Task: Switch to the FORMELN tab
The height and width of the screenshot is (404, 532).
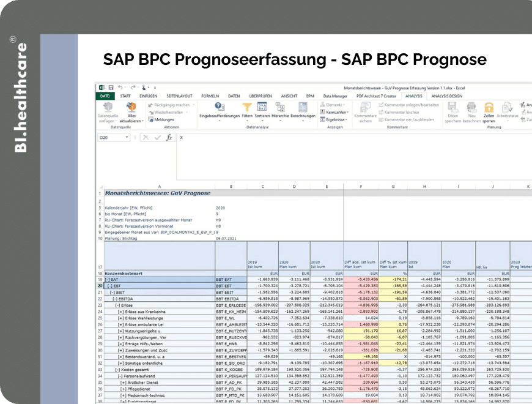Action: coord(210,96)
